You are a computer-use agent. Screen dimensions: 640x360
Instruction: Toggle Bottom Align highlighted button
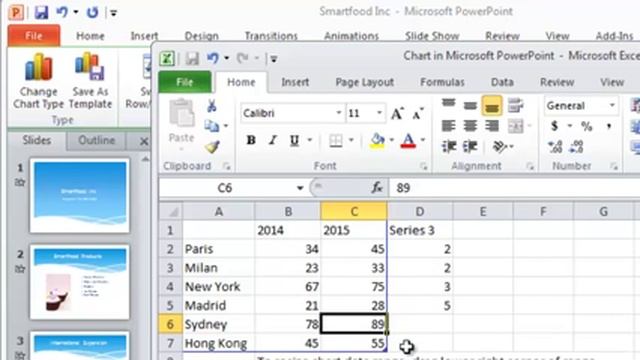click(x=492, y=105)
